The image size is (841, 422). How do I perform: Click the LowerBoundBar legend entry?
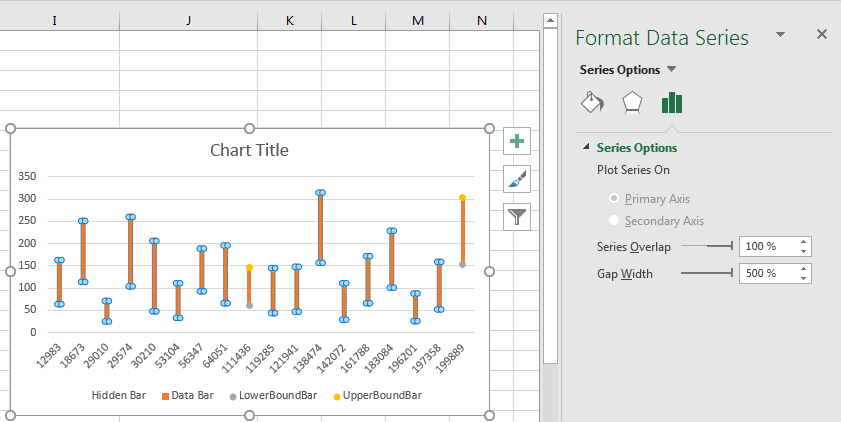[273, 396]
